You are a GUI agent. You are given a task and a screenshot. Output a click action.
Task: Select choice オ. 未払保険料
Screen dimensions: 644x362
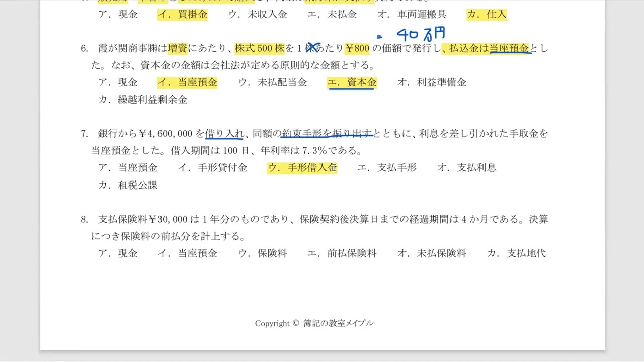pos(432,253)
